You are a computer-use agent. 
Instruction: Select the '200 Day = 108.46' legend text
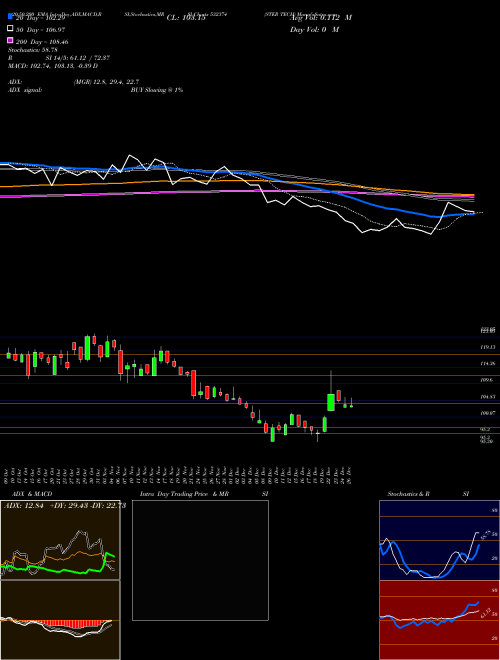[42, 42]
